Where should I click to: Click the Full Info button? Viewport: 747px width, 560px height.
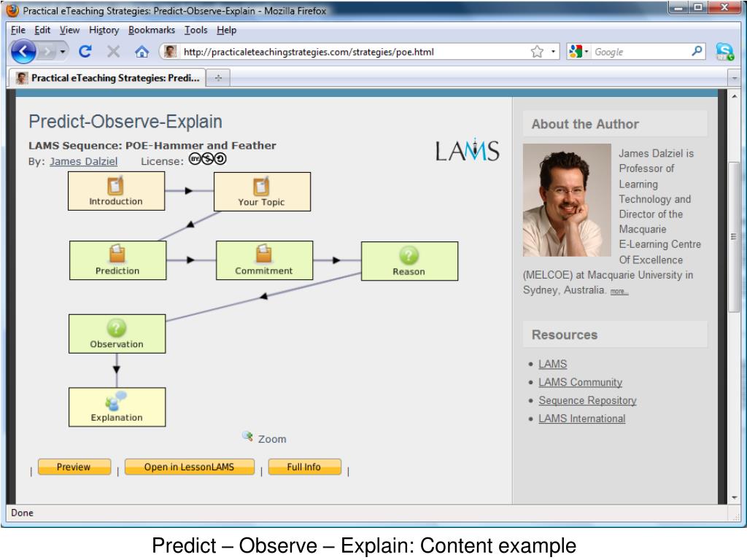click(x=304, y=467)
